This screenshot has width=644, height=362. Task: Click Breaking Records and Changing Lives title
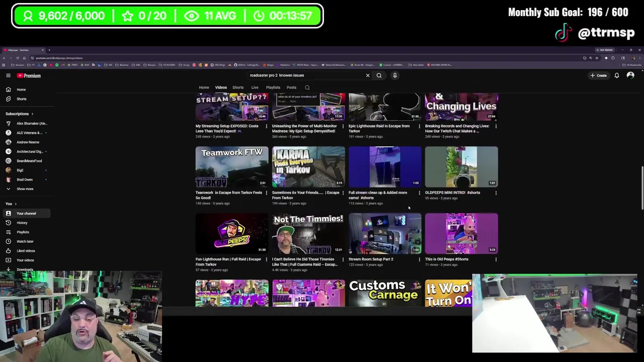[457, 129]
